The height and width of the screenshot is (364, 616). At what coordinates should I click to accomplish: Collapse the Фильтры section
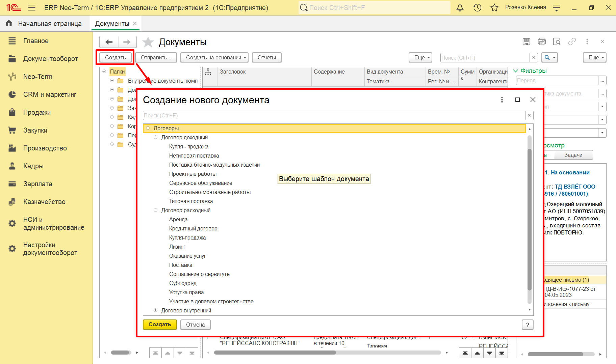[x=515, y=71]
